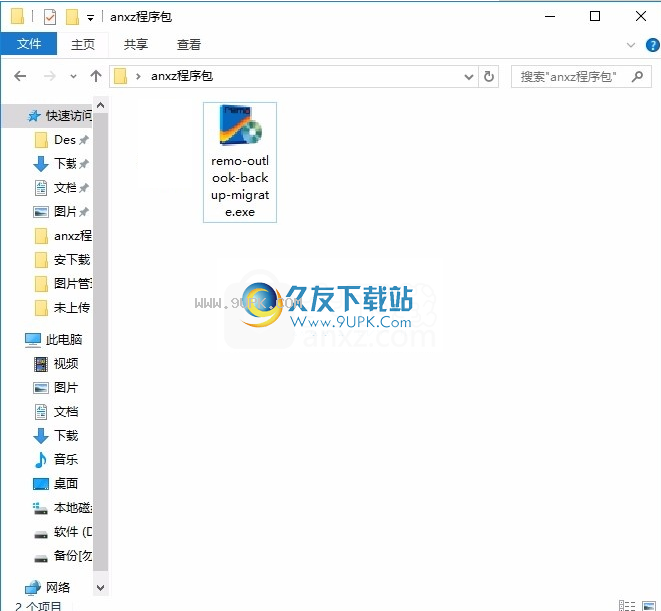
Task: Refresh the current folder
Action: pyautogui.click(x=489, y=77)
